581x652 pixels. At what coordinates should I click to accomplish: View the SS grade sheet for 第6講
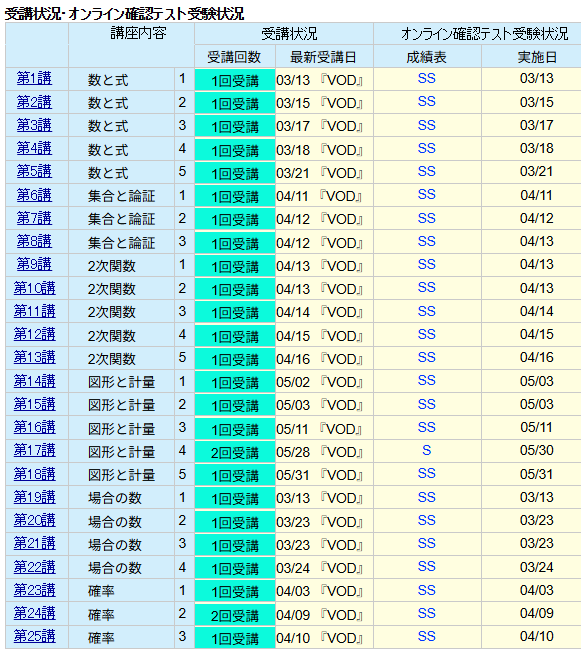coord(426,195)
